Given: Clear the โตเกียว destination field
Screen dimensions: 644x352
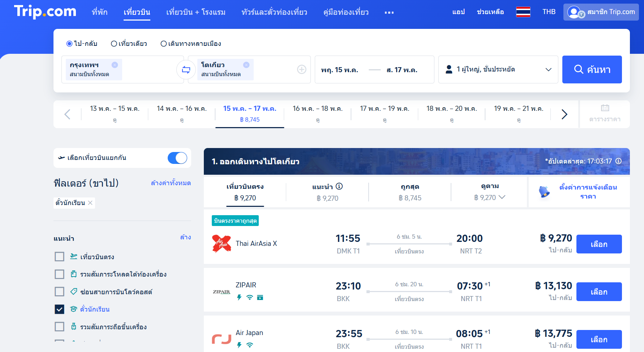Looking at the screenshot, I should (246, 65).
